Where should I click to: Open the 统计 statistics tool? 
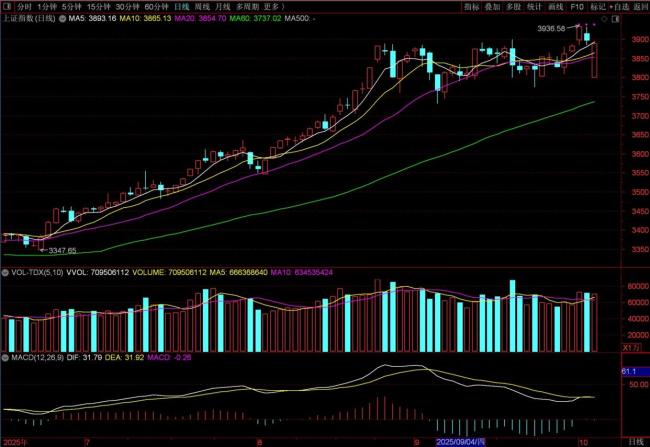tap(534, 6)
